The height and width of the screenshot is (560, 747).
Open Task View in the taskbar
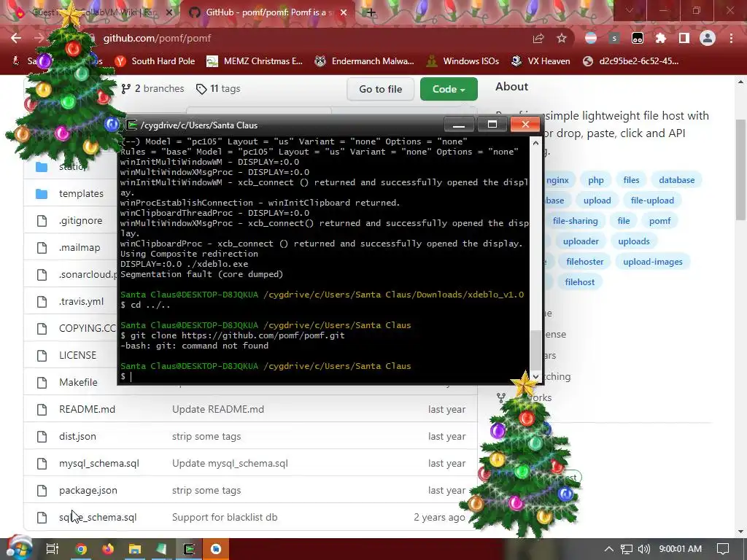[53, 549]
